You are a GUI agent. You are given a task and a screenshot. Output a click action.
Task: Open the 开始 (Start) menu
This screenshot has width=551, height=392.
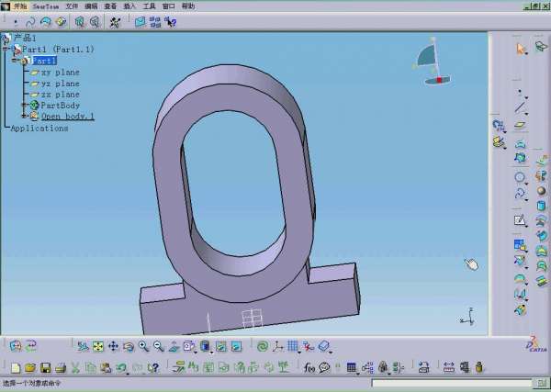(20, 6)
